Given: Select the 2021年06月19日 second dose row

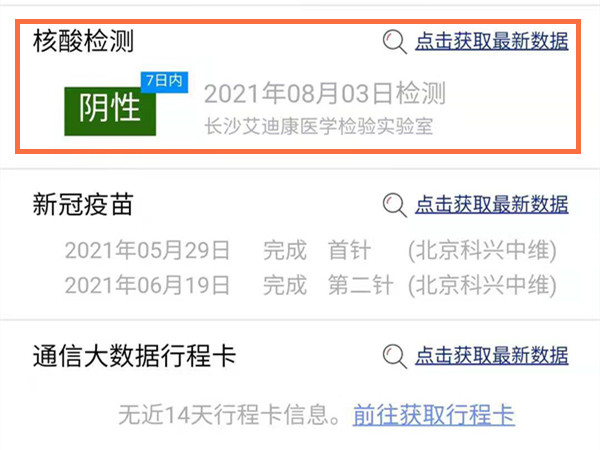Looking at the screenshot, I should pyautogui.click(x=310, y=285).
